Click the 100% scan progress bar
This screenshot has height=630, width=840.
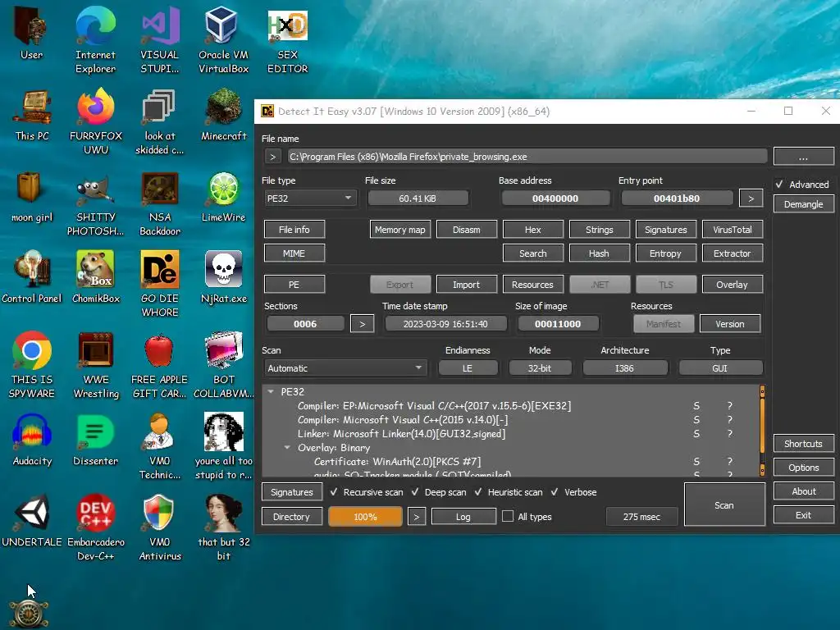click(365, 517)
